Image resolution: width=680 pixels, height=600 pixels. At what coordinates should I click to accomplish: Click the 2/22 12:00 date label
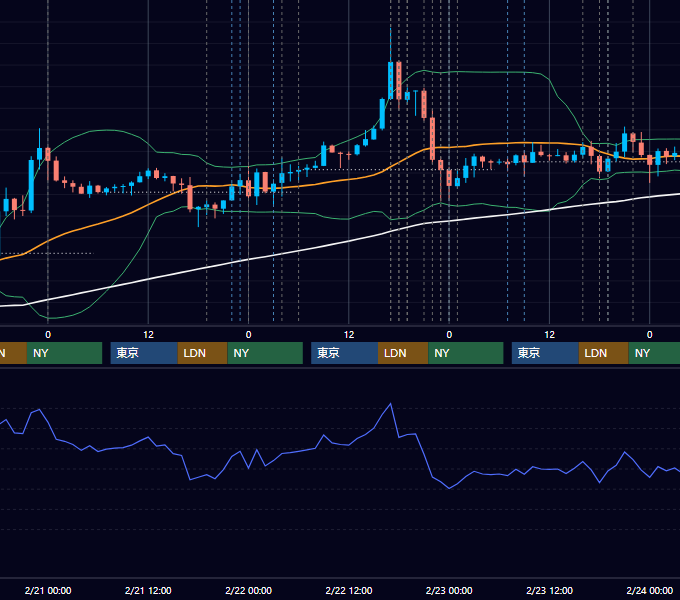[x=349, y=590]
